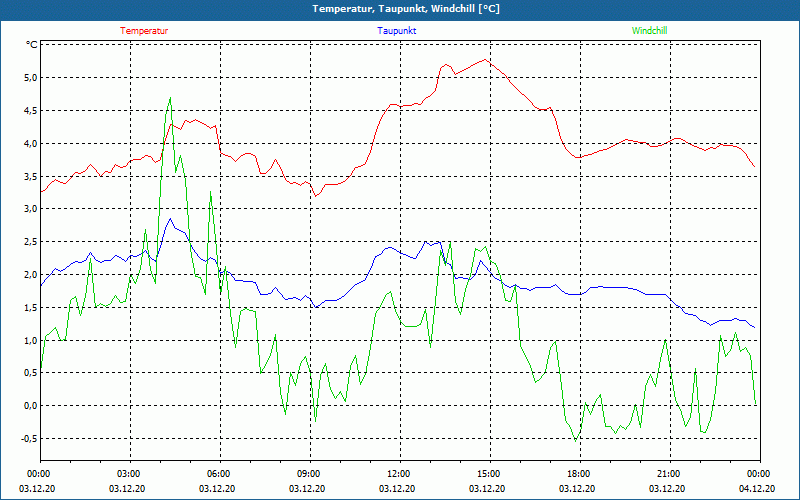
Task: Click the blue Taupunkt legend label
Action: pyautogui.click(x=396, y=31)
